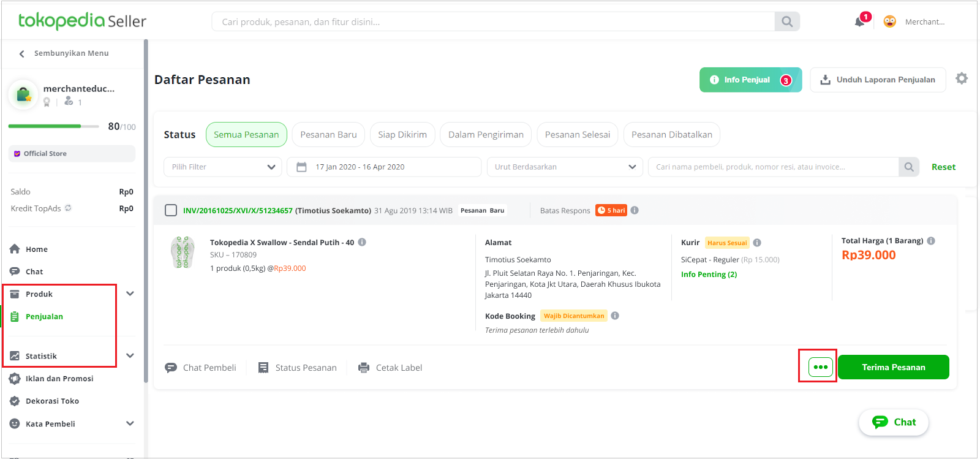Click the '5 hari' response time badge
The image size is (980, 459).
(x=611, y=210)
